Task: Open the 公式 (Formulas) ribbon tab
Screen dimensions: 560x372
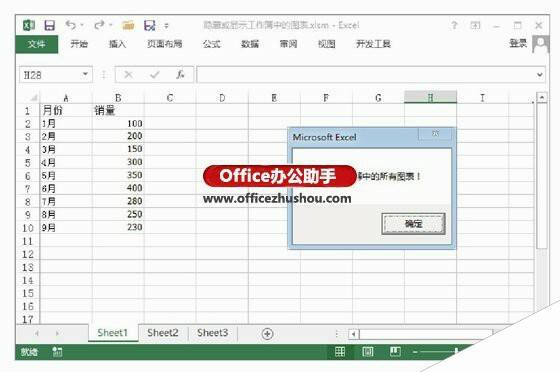Action: [x=211, y=44]
